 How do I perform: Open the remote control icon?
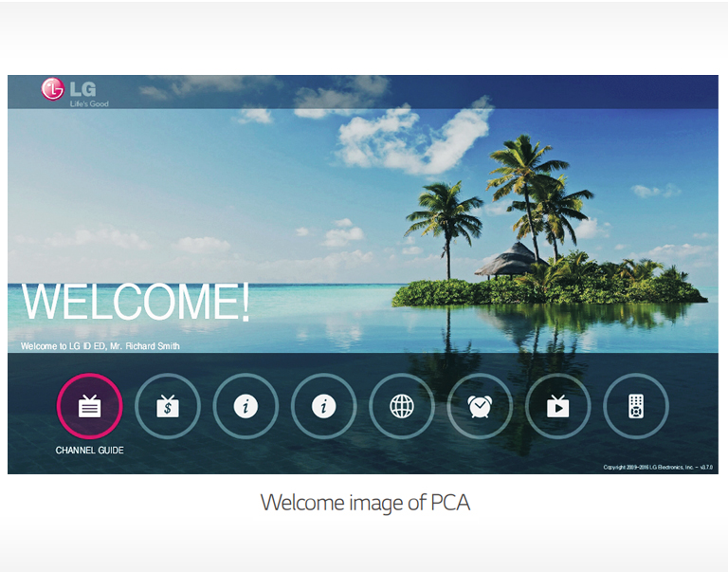click(635, 407)
